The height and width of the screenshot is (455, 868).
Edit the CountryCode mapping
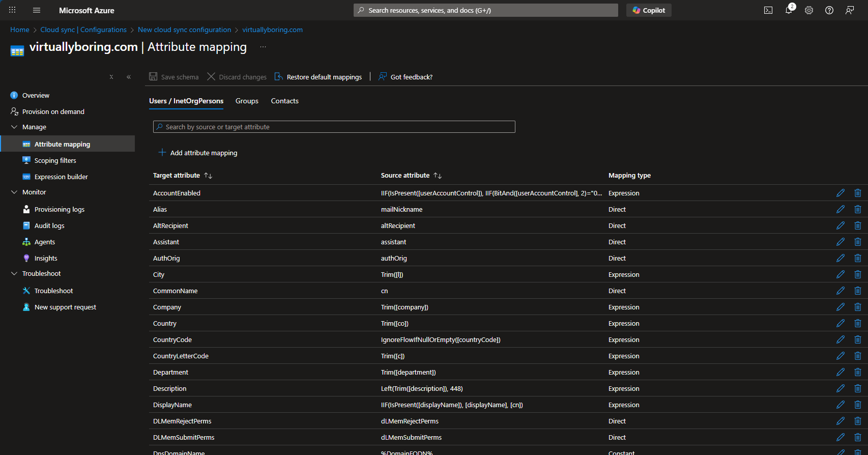pos(841,339)
